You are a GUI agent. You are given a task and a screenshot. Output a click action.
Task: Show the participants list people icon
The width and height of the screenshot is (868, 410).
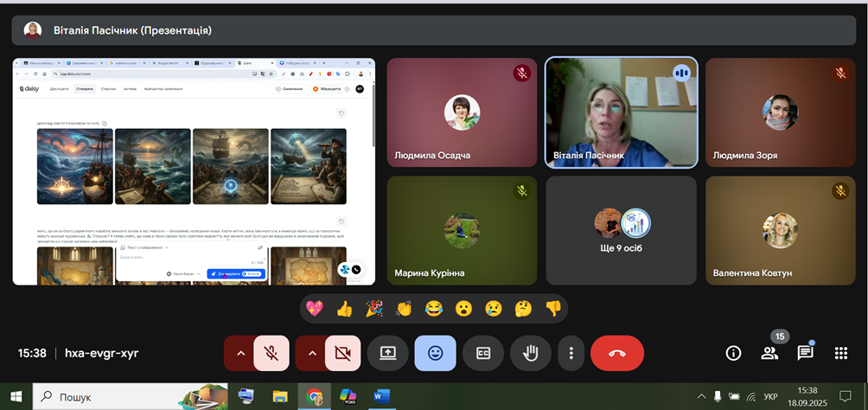click(769, 353)
